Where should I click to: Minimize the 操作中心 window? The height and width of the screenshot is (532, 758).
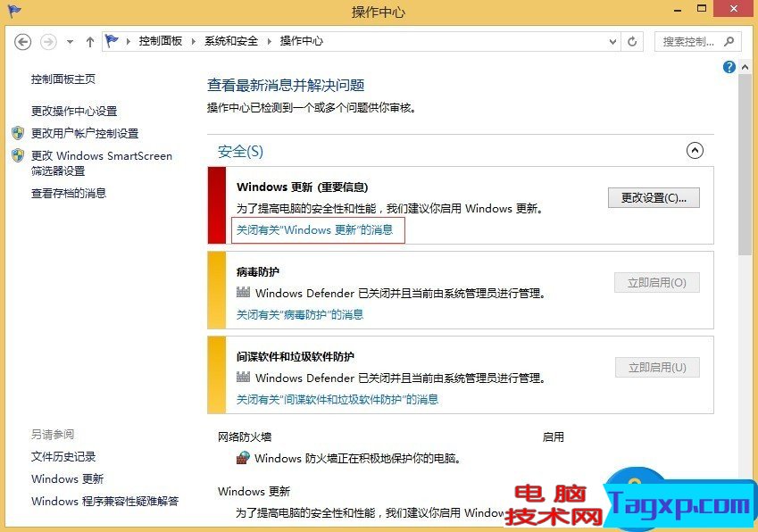(x=678, y=9)
